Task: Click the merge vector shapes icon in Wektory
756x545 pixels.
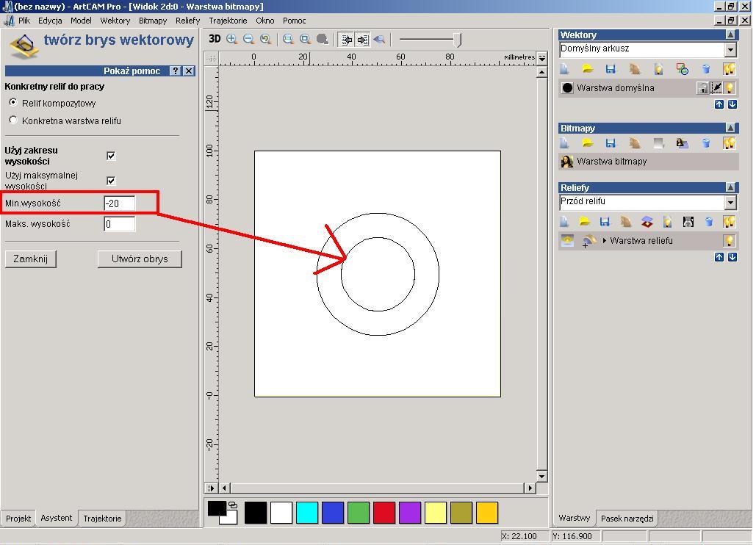Action: pos(683,69)
